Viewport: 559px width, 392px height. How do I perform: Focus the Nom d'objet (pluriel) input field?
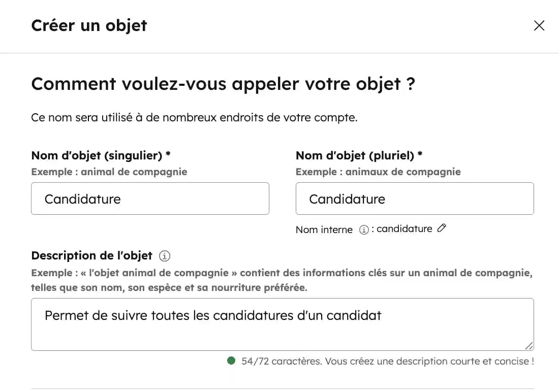(415, 199)
